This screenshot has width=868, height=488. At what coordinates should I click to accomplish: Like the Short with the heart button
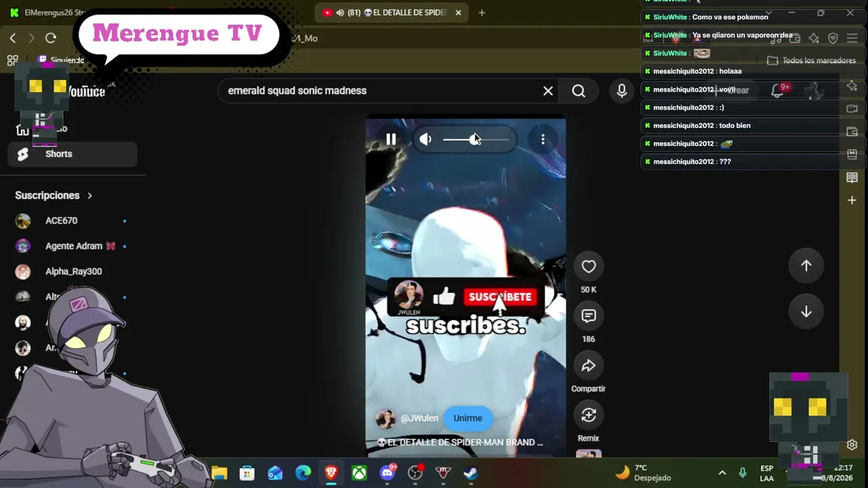[x=589, y=267]
